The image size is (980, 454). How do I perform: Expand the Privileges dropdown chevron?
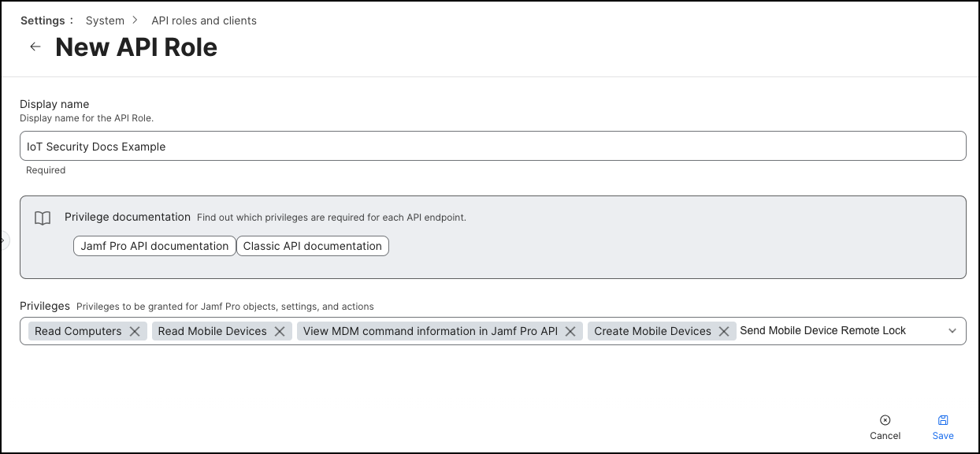(952, 331)
